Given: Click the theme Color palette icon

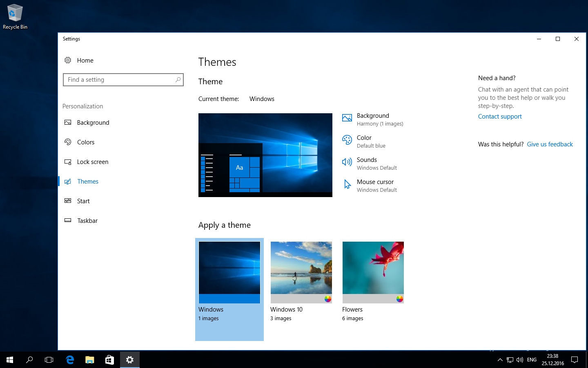Looking at the screenshot, I should 347,140.
